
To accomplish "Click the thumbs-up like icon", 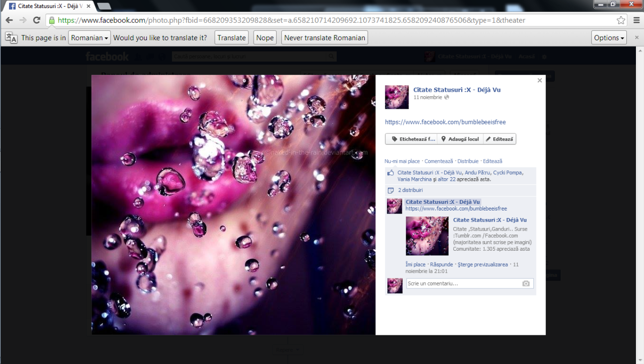I will pos(390,173).
